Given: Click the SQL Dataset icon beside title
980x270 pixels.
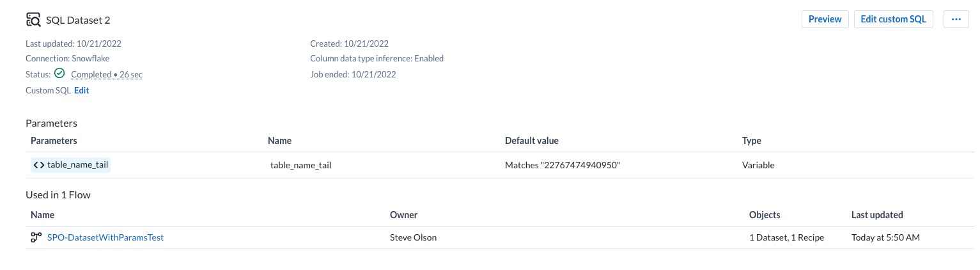Looking at the screenshot, I should pos(33,20).
